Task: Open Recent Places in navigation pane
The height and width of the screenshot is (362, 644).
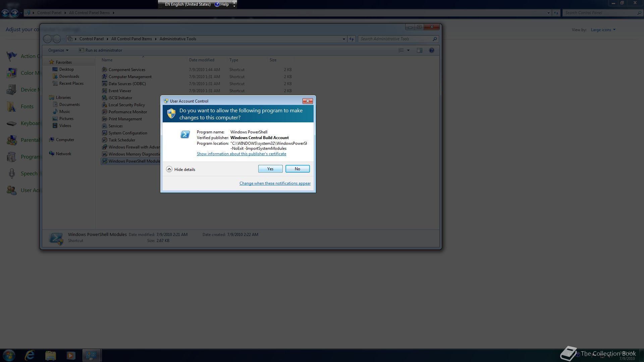Action: click(x=71, y=83)
